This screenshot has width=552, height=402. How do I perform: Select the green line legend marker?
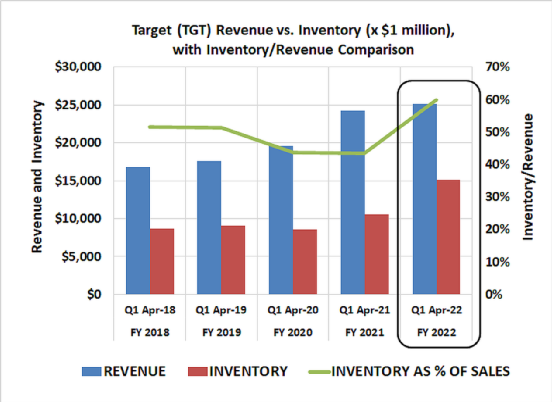pos(319,372)
